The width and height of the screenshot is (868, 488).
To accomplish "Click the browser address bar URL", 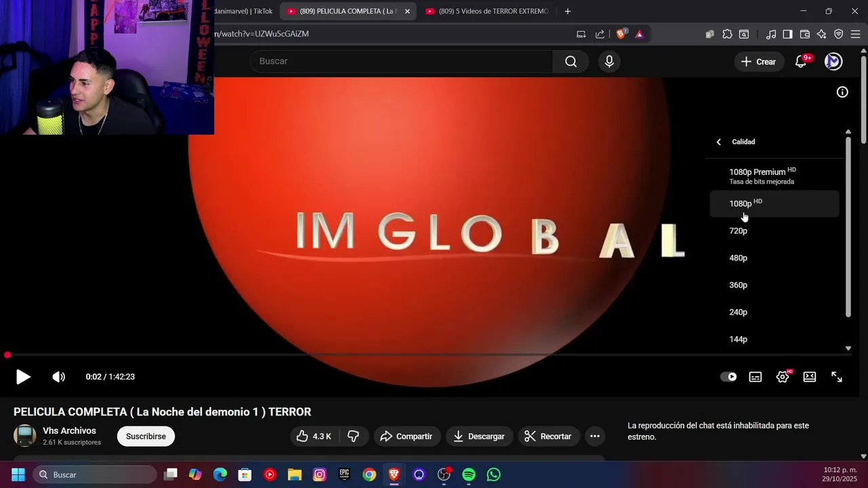I will pos(262,34).
